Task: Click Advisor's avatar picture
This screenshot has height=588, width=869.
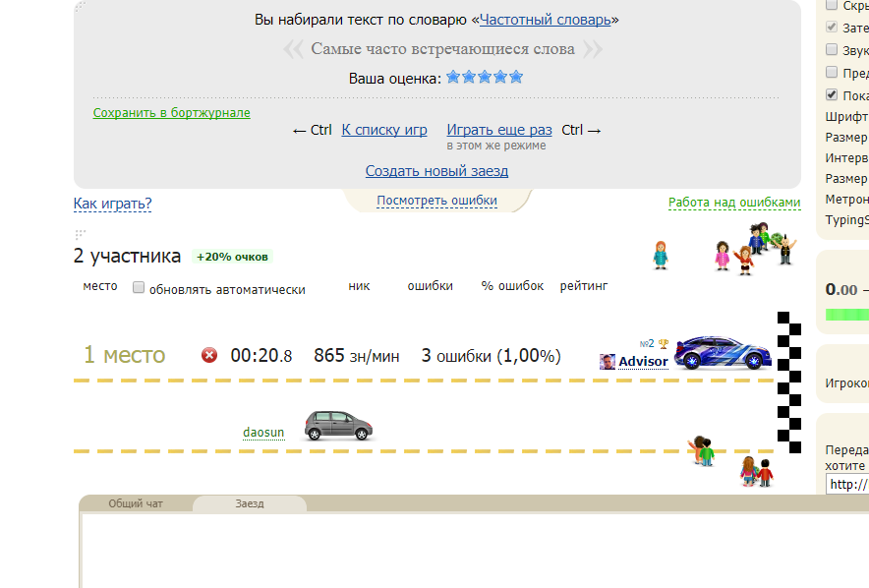Action: pos(608,362)
